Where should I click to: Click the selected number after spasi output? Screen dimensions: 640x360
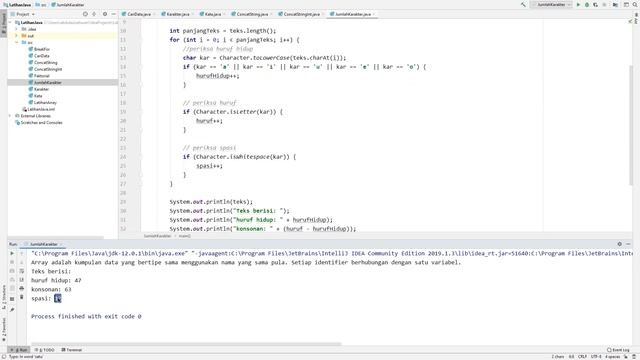coord(58,298)
